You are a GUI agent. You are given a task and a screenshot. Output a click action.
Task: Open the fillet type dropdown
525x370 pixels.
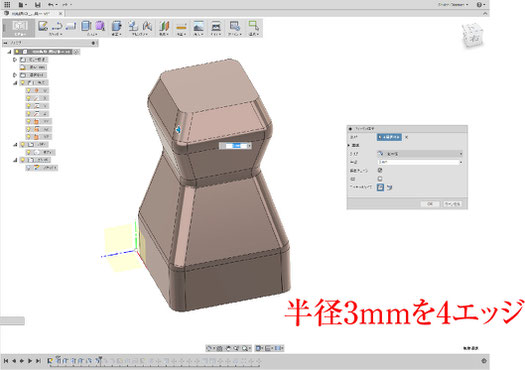(x=420, y=154)
